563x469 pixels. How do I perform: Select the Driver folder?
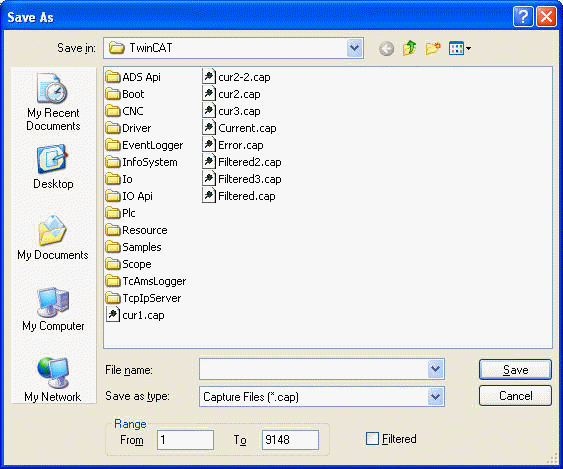pyautogui.click(x=129, y=128)
